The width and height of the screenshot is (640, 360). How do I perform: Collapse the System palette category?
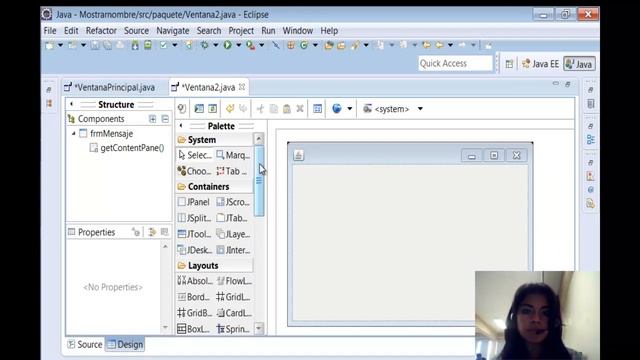tap(215, 140)
